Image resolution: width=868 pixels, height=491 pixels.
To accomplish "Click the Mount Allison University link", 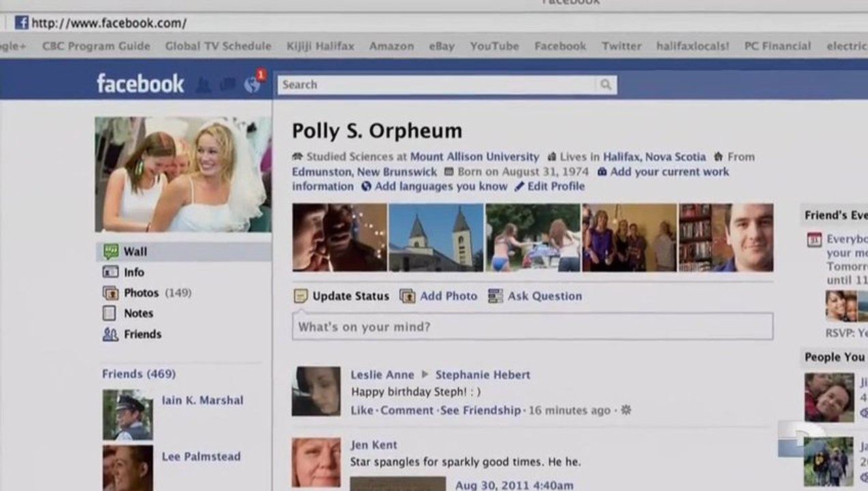I will [x=474, y=157].
